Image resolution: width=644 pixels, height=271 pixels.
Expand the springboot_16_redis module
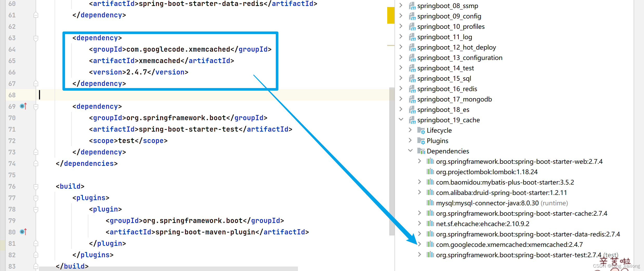[401, 89]
